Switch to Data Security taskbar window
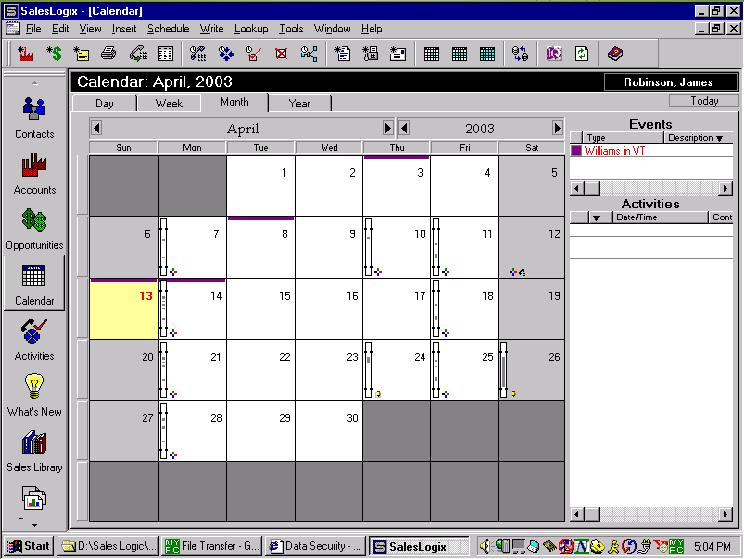This screenshot has width=744, height=559. [316, 546]
